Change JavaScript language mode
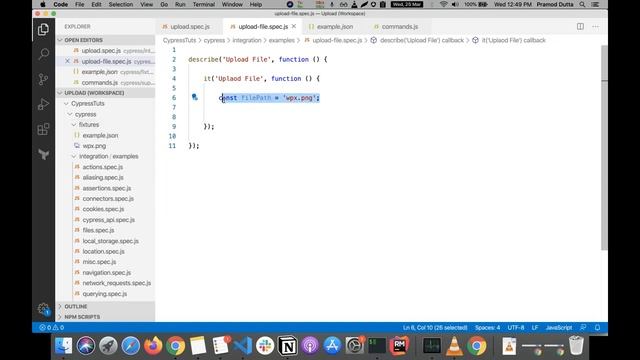The image size is (640, 360). tap(559, 327)
